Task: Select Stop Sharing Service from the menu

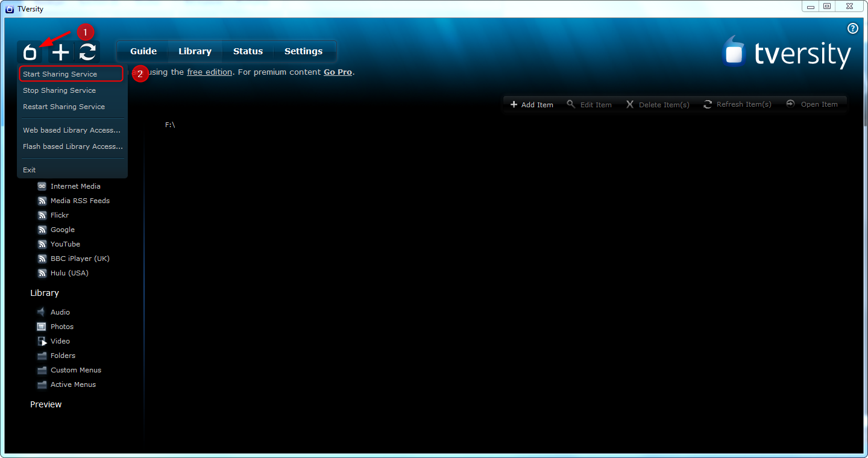Action: [x=59, y=90]
